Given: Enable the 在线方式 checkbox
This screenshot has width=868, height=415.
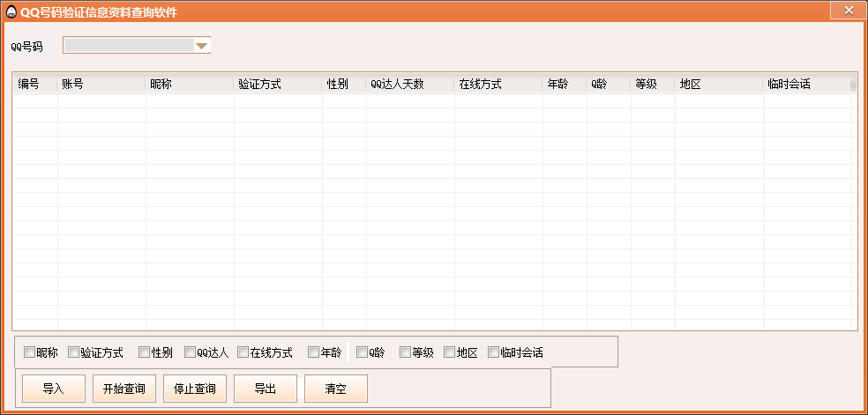Looking at the screenshot, I should (x=243, y=352).
